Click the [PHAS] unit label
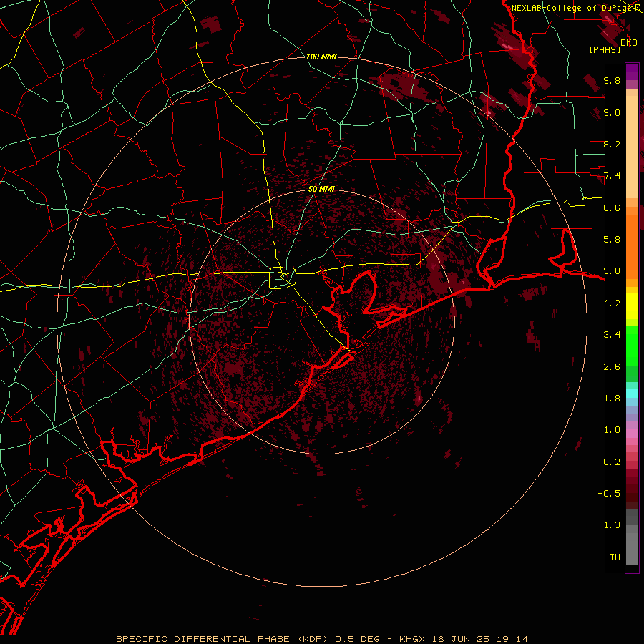The height and width of the screenshot is (644, 644). 605,50
